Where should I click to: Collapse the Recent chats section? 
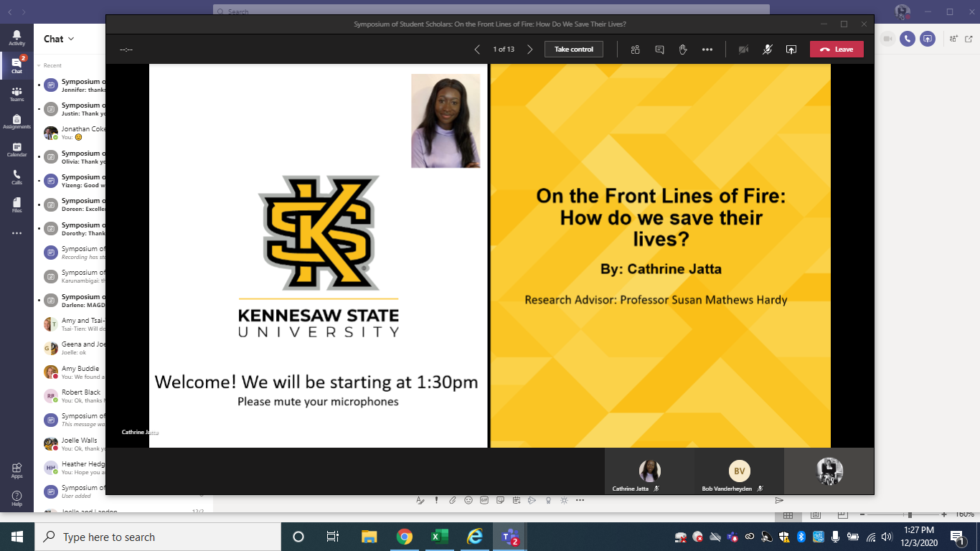point(39,65)
